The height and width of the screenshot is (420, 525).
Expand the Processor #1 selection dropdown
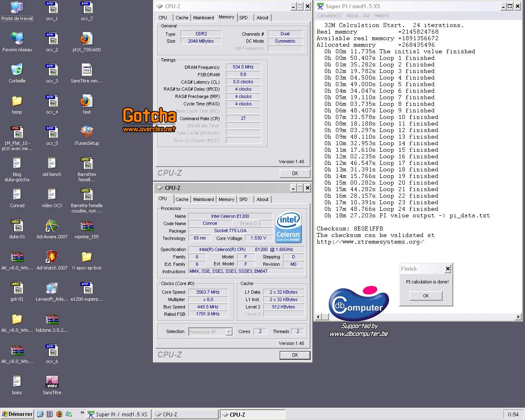coord(229,331)
